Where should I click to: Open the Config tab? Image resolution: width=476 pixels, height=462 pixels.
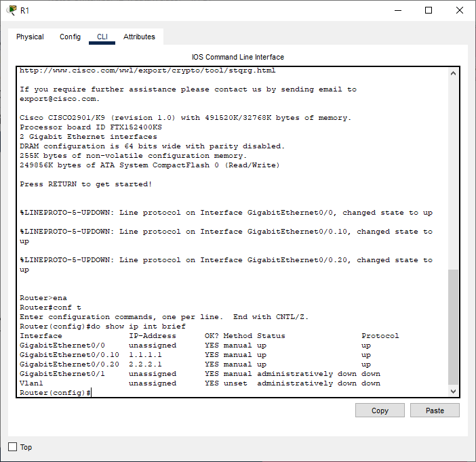point(70,37)
